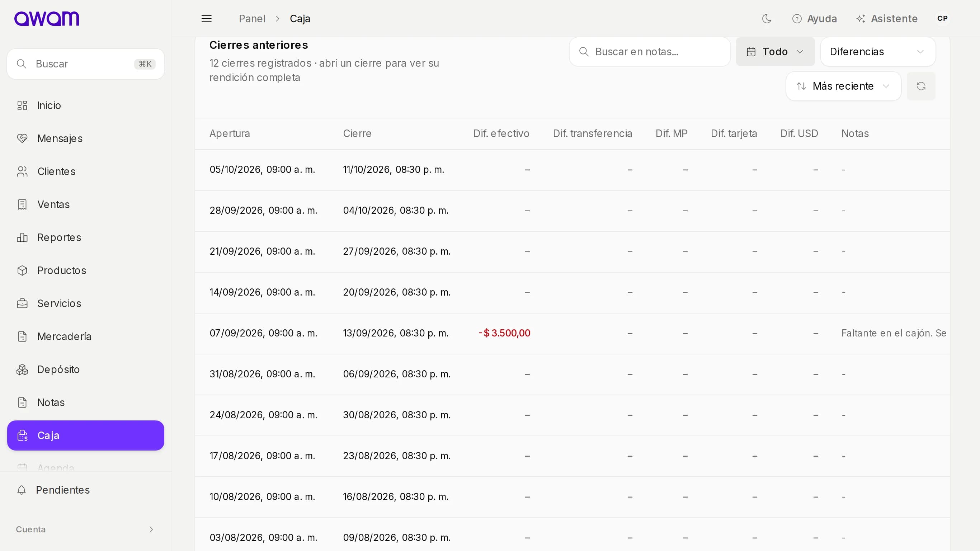Open Clientes section
Viewport: 980px width, 551px height.
pos(86,171)
